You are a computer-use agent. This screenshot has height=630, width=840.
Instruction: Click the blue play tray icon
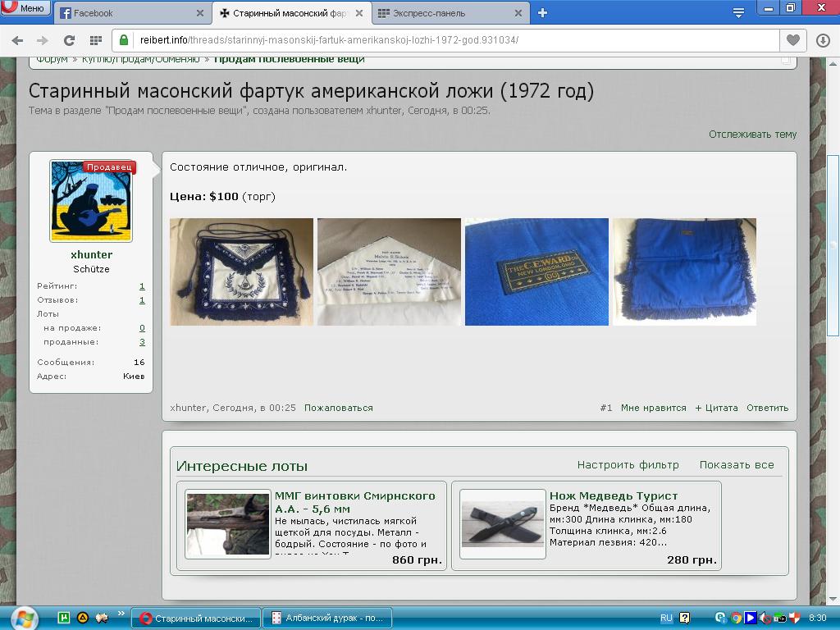[750, 619]
